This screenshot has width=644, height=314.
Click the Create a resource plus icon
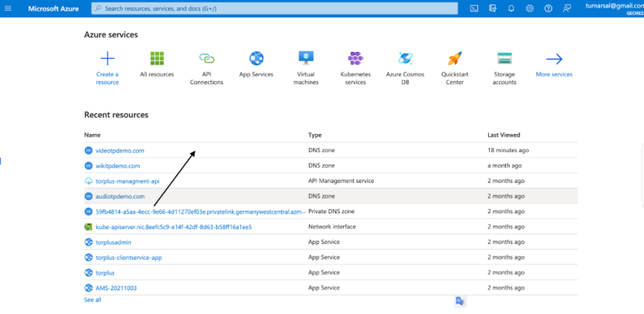click(107, 58)
